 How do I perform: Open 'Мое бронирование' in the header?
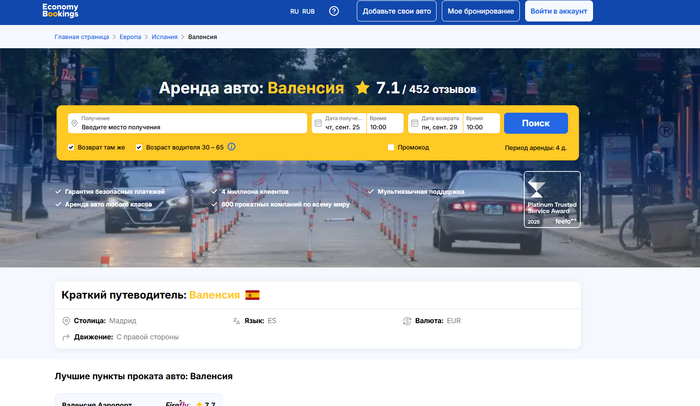click(x=481, y=12)
